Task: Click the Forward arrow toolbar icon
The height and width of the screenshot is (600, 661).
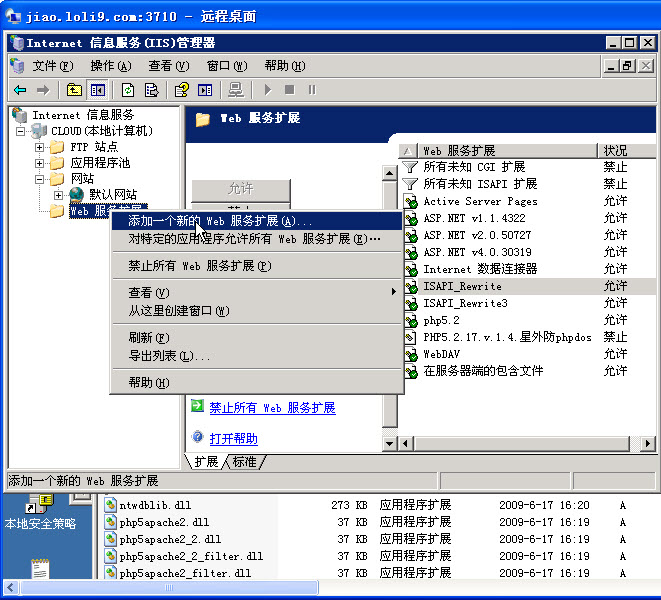Action: [x=43, y=90]
